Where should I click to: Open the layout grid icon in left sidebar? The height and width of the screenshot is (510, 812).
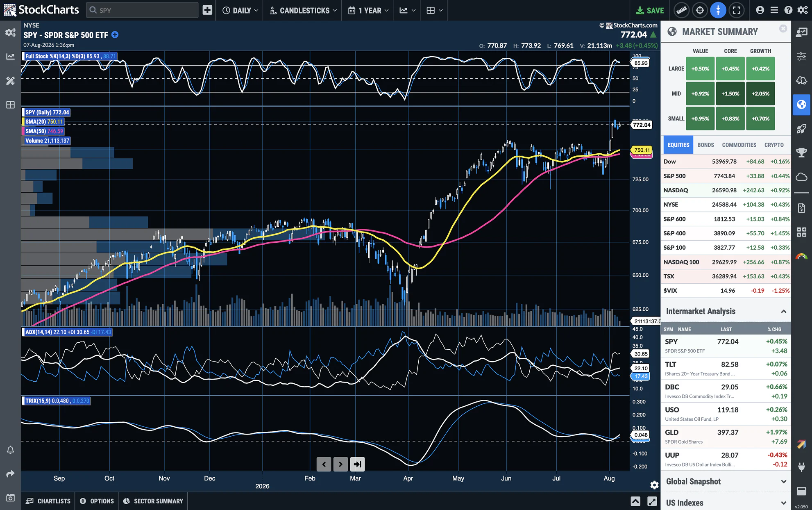[10, 105]
